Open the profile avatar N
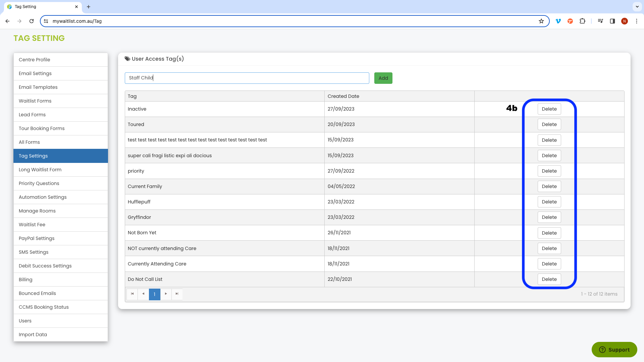This screenshot has height=362, width=644. point(625,21)
